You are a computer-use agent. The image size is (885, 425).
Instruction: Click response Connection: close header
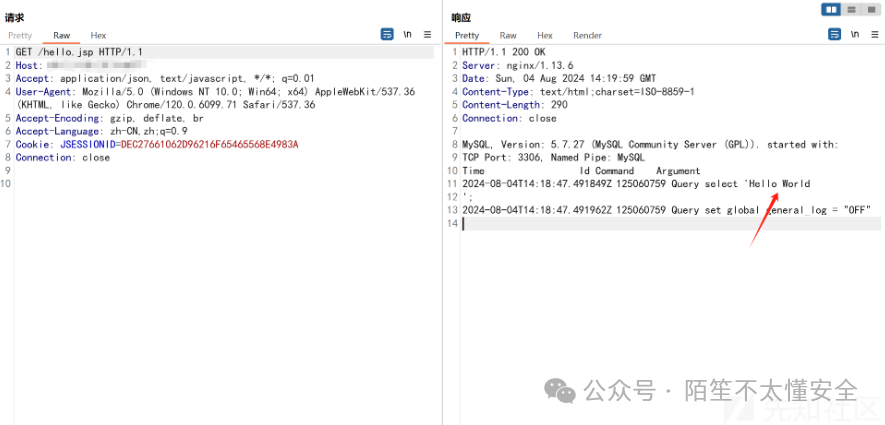tap(509, 118)
